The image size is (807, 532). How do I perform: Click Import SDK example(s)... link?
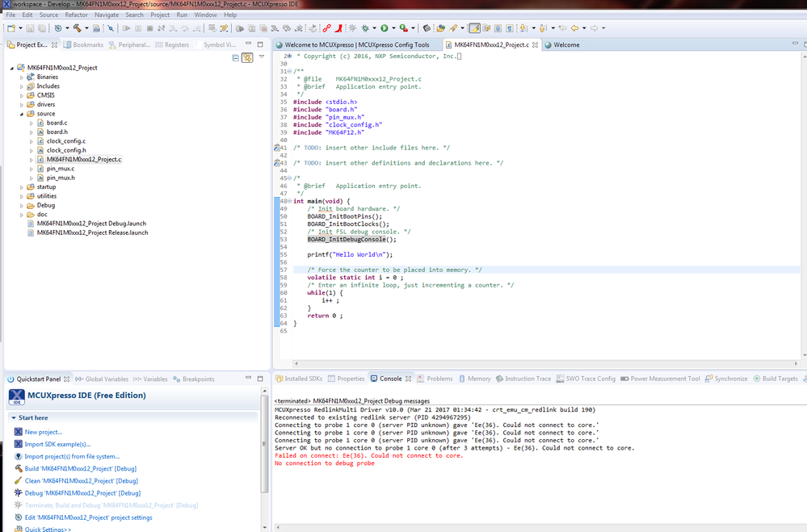coord(57,444)
